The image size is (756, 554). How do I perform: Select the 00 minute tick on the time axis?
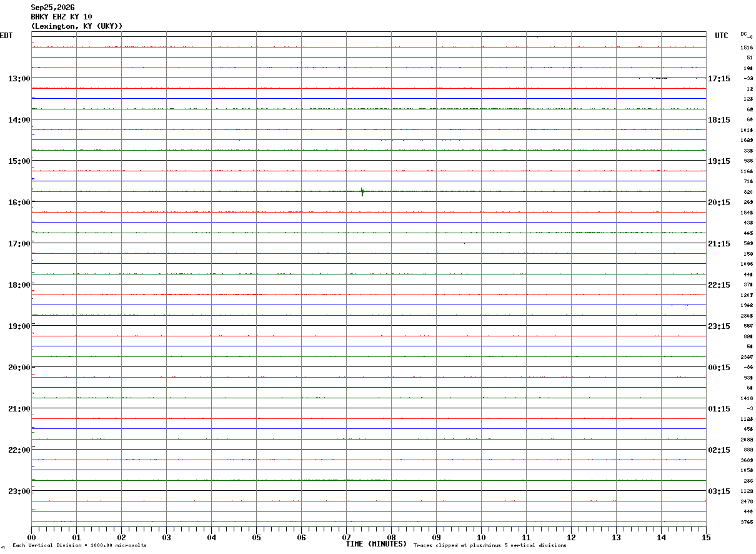32,537
